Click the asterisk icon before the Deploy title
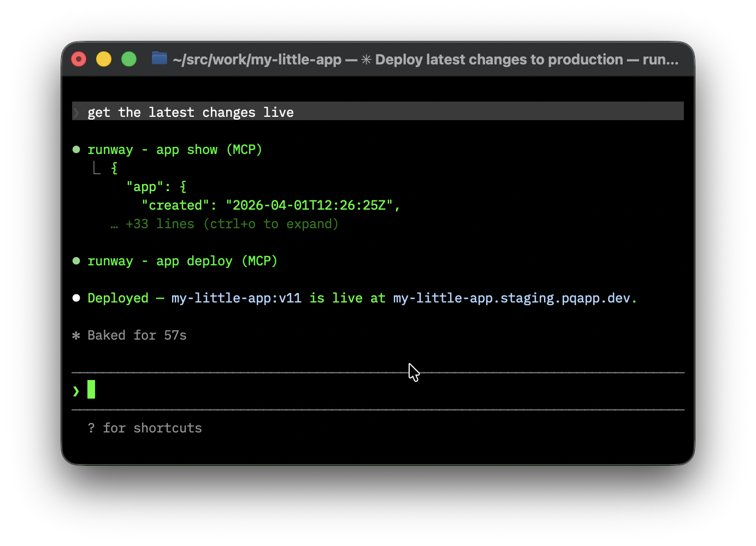The image size is (756, 546). coord(366,60)
